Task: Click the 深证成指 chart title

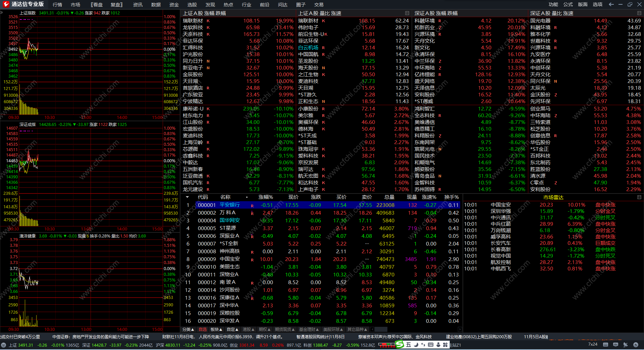Action: (28, 124)
